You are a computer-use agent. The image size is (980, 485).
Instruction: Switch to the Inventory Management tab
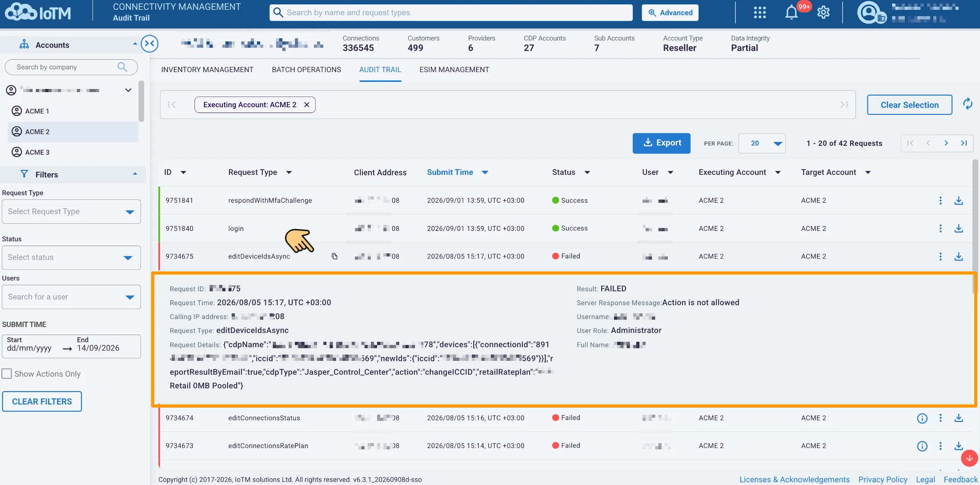(207, 70)
